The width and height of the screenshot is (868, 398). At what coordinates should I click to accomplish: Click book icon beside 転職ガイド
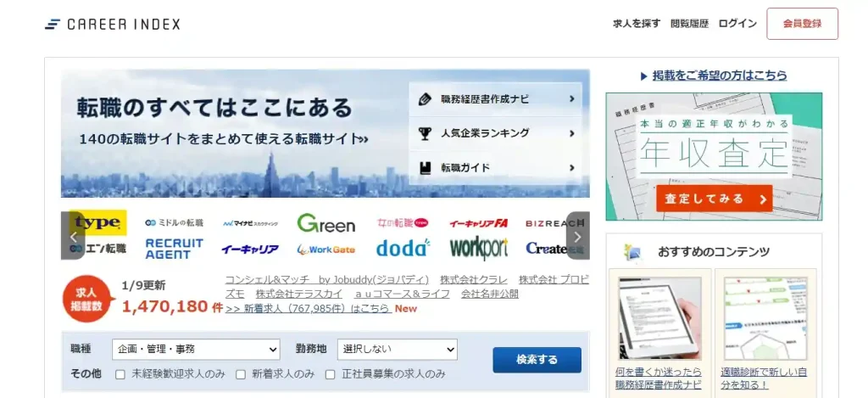[x=426, y=167]
